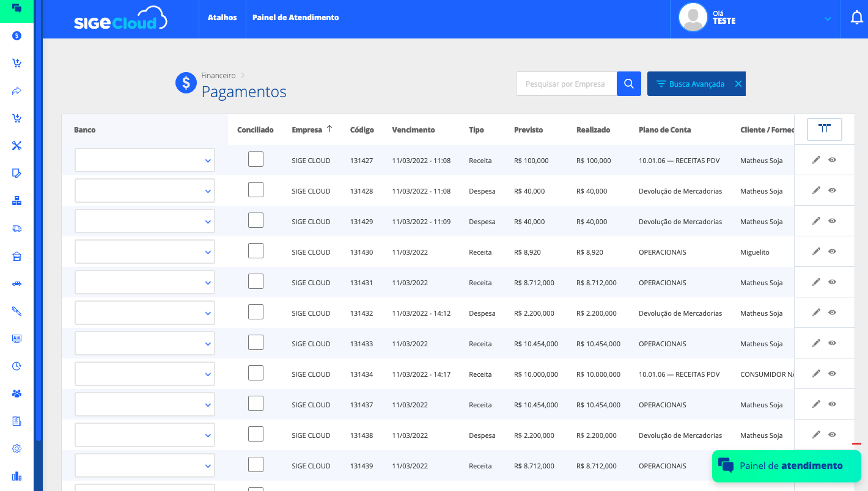The image size is (868, 491).
Task: Click the clock icon in sidebar
Action: (x=17, y=366)
